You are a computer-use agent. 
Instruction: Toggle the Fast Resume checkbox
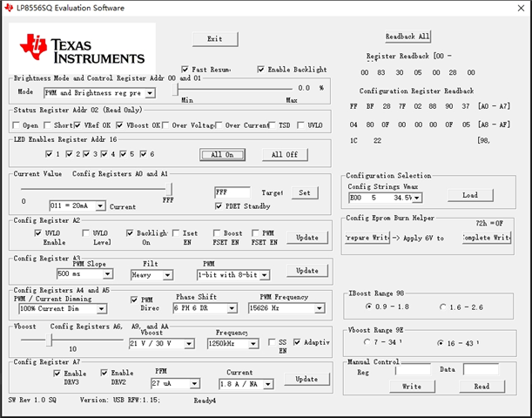[x=185, y=70]
